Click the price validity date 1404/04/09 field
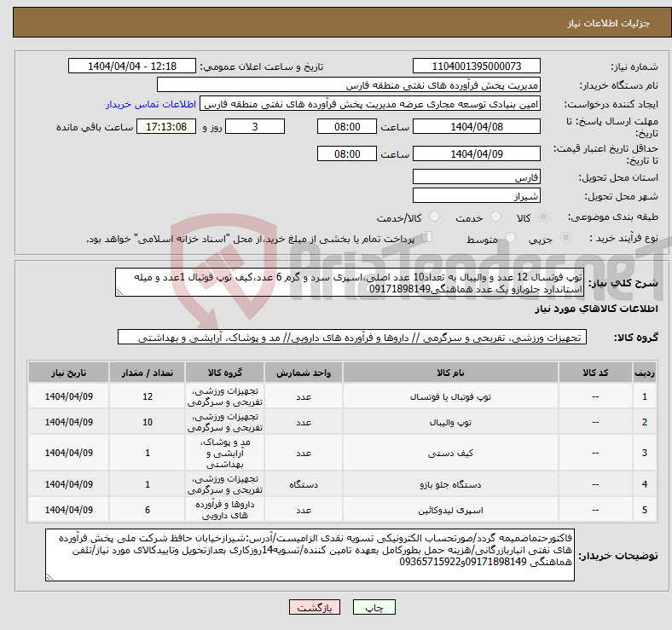 click(x=476, y=153)
